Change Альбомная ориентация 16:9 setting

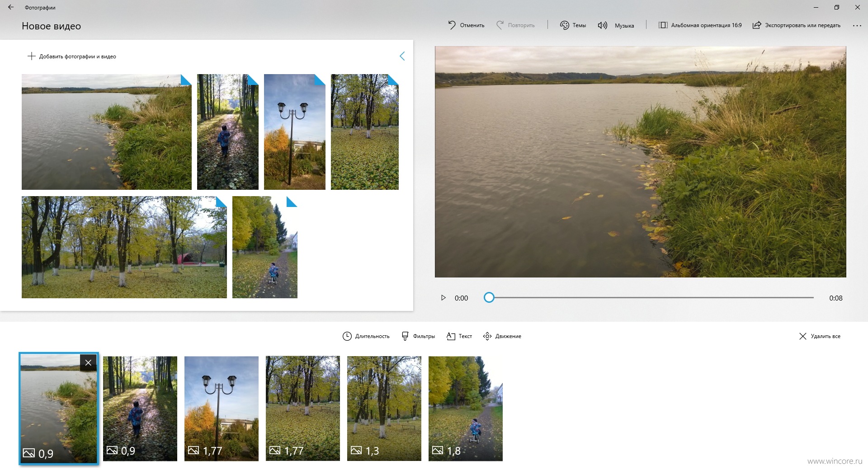pyautogui.click(x=700, y=25)
